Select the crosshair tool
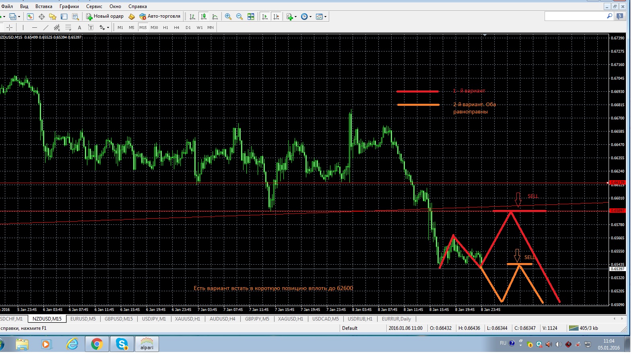Viewport: 644px width, 362px height. click(x=10, y=27)
